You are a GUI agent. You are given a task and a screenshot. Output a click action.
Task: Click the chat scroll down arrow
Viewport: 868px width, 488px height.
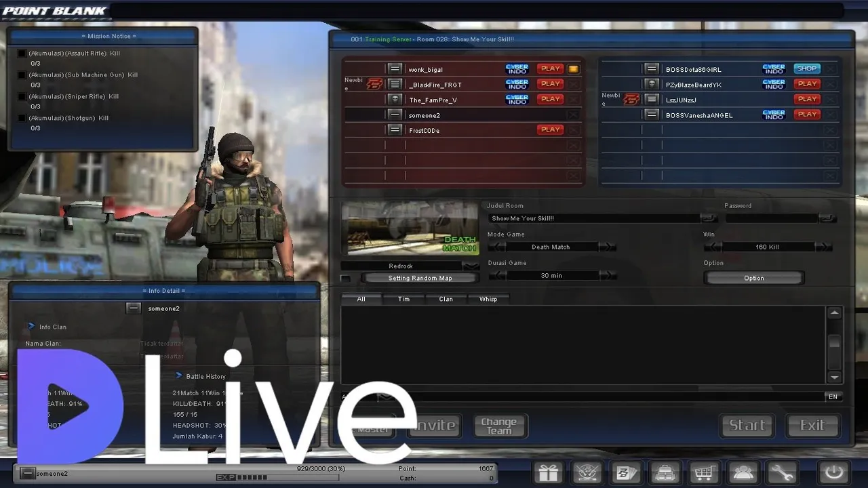[835, 378]
